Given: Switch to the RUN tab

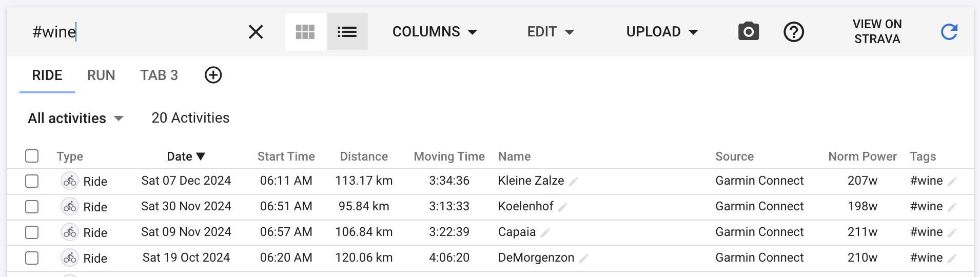Looking at the screenshot, I should coord(101,75).
